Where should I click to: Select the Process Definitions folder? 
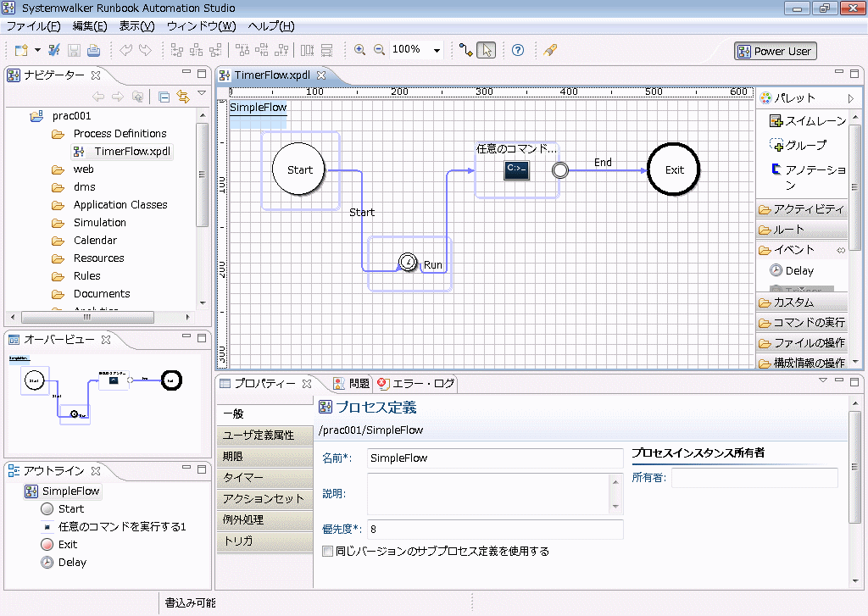tap(120, 133)
